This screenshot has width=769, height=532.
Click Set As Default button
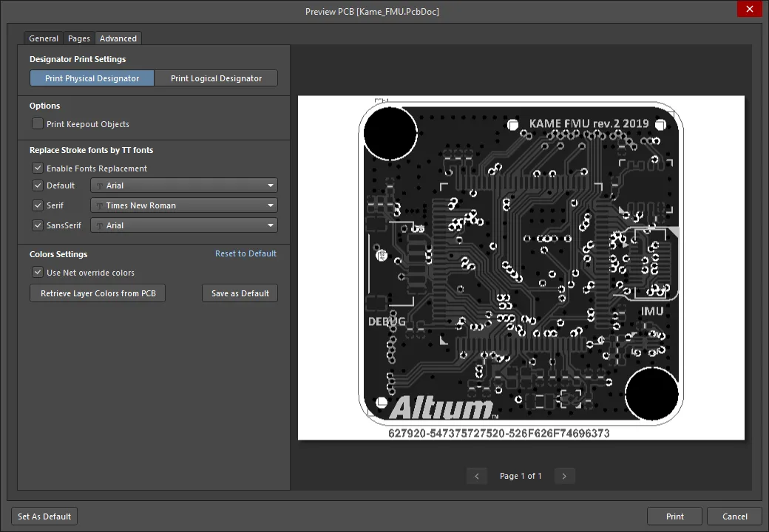(x=44, y=516)
